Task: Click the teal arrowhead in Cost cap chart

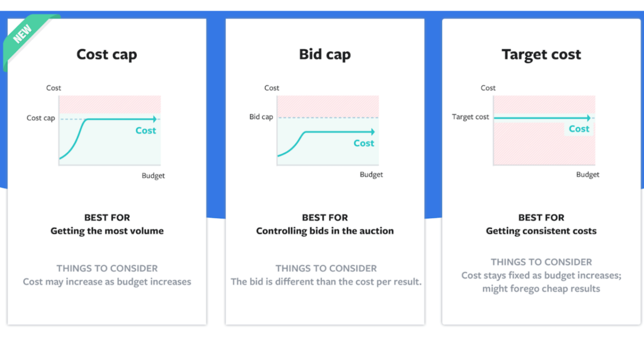Action: coord(154,119)
